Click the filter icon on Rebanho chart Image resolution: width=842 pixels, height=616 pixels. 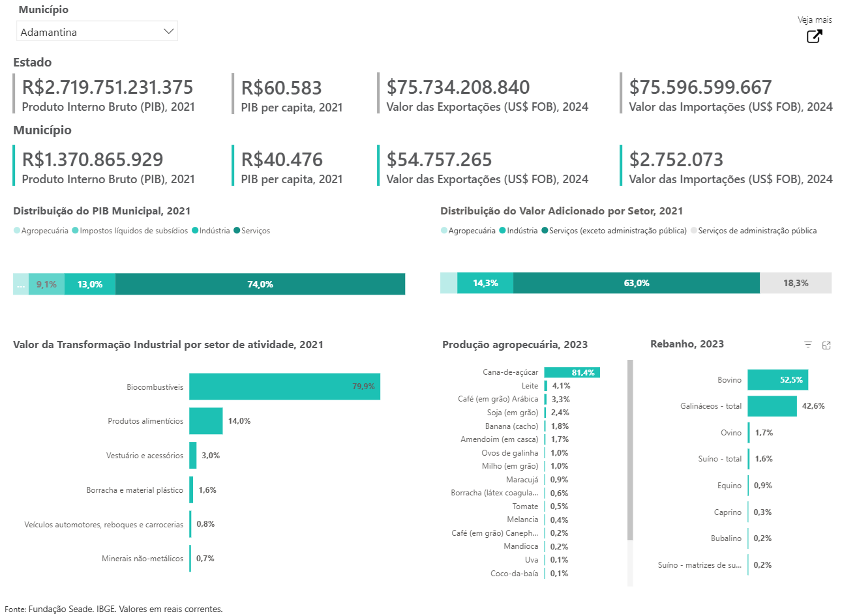point(808,345)
